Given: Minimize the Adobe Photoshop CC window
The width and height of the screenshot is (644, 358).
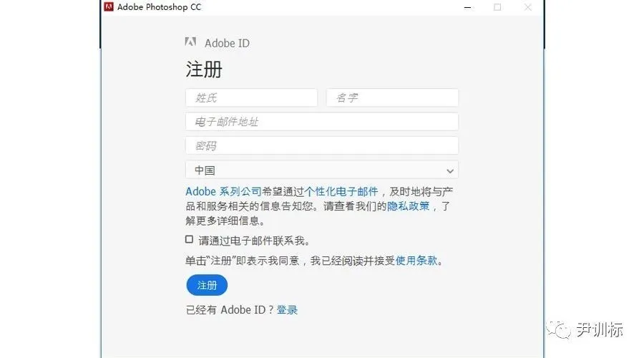Looking at the screenshot, I should (x=467, y=7).
